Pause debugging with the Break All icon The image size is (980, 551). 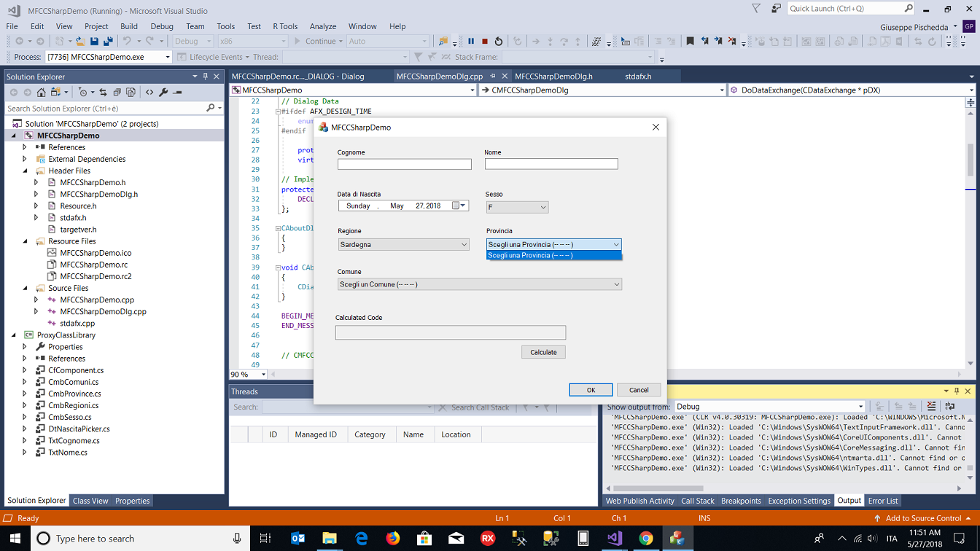(x=471, y=42)
